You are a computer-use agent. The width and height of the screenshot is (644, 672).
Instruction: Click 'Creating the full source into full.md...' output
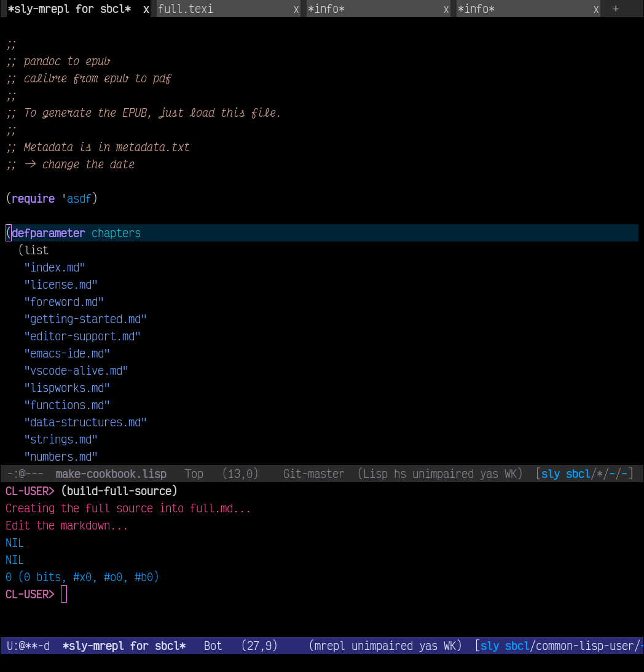point(128,508)
